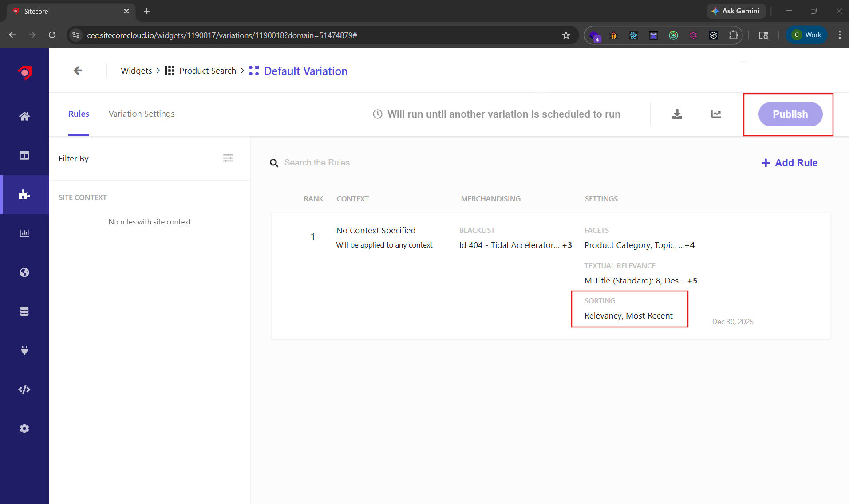849x504 pixels.
Task: Open the settings gear in sidebar
Action: pyautogui.click(x=24, y=429)
